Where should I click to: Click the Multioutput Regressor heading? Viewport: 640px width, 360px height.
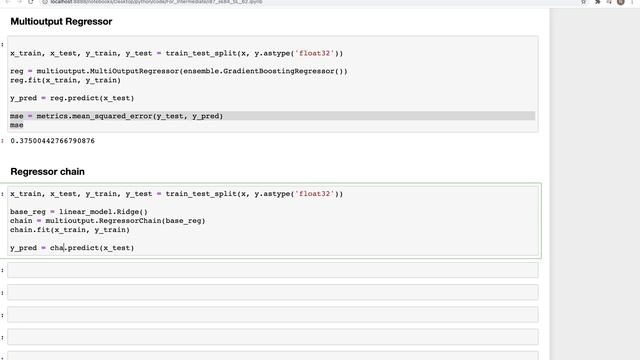click(x=61, y=22)
